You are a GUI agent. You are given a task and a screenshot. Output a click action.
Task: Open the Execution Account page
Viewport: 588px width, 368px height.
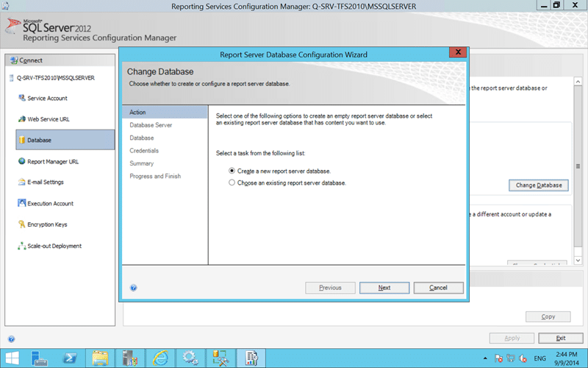tap(50, 203)
